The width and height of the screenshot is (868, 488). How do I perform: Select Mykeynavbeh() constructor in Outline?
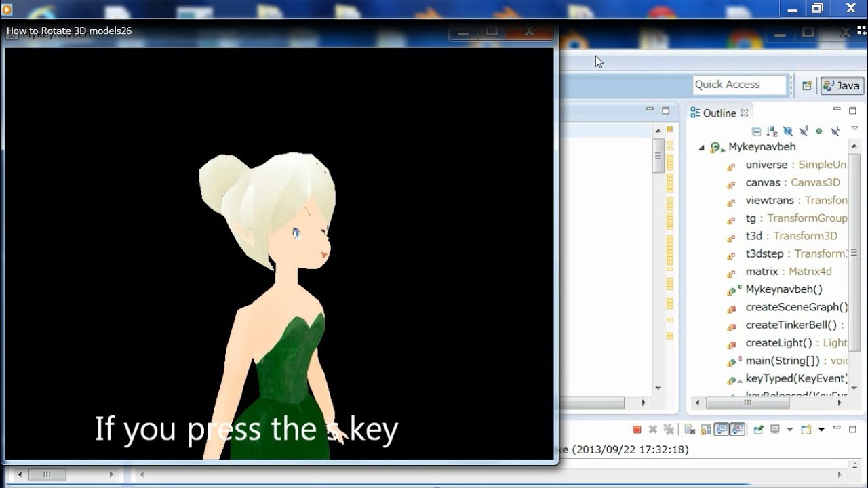coord(784,289)
